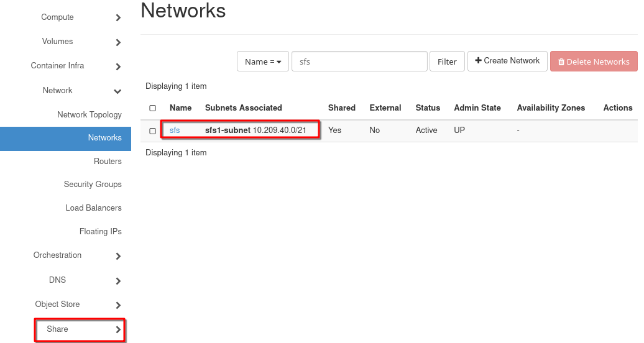This screenshot has width=644, height=343.
Task: Open Floating IPs page
Action: click(101, 232)
